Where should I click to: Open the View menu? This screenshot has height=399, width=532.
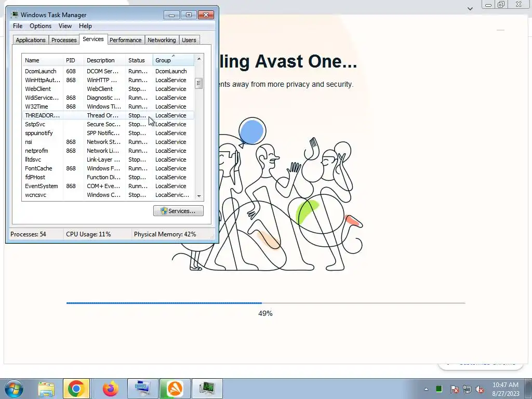click(x=65, y=26)
